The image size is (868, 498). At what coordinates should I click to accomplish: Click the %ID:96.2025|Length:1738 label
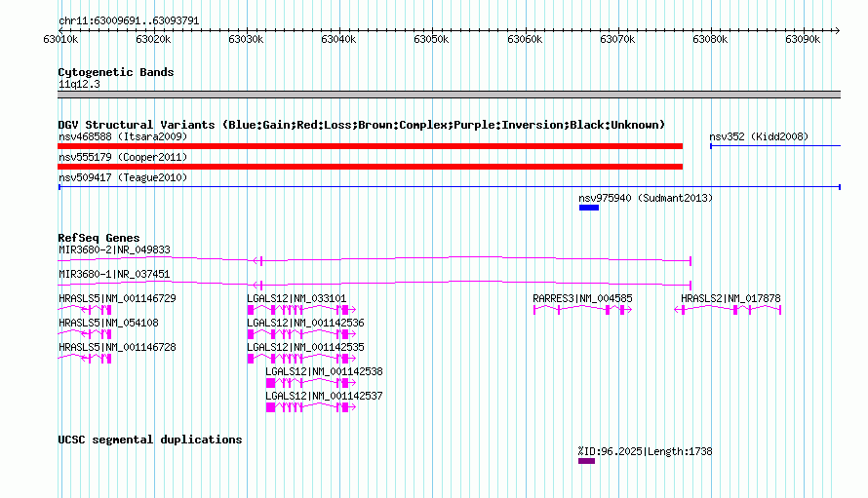point(646,451)
